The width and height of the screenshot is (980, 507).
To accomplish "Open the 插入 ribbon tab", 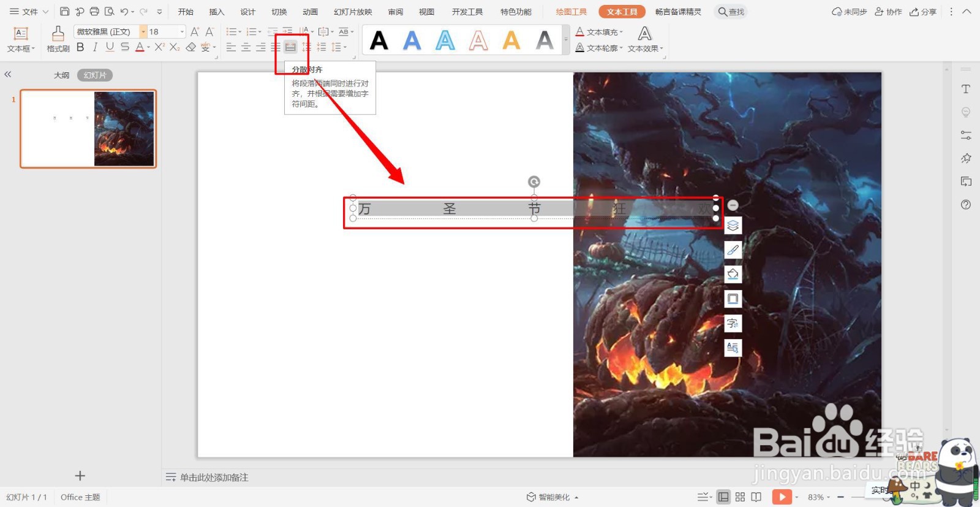I will click(x=217, y=12).
